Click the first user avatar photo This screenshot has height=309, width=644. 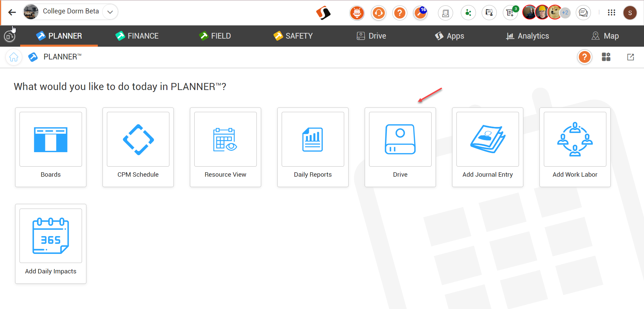click(x=529, y=12)
